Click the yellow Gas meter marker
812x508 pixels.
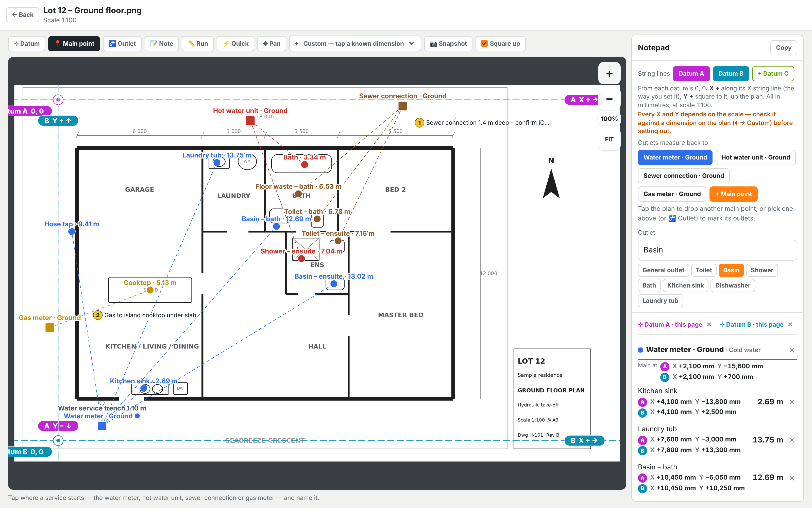tap(50, 328)
